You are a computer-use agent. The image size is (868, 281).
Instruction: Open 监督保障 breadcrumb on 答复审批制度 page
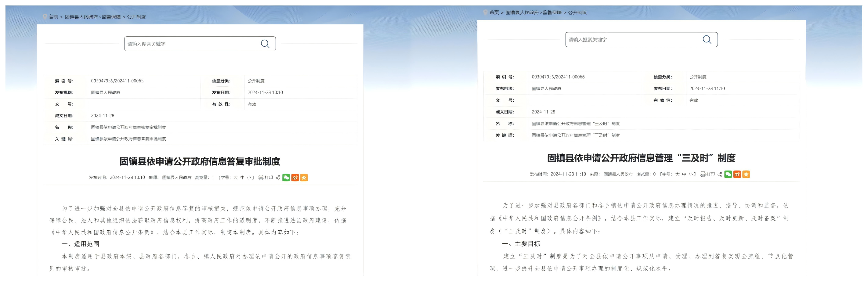pos(111,17)
